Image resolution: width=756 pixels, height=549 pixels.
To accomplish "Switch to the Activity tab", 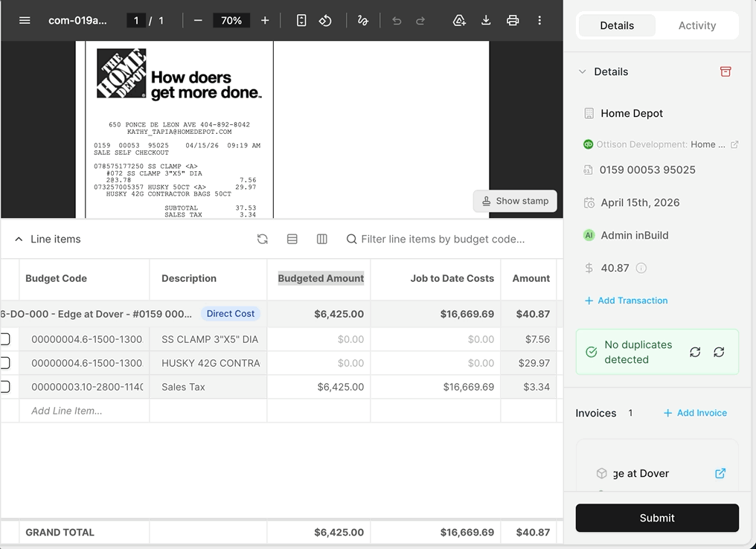I will (x=696, y=25).
